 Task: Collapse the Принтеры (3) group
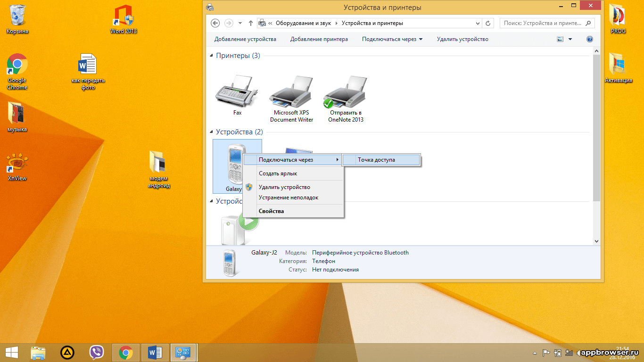[211, 56]
